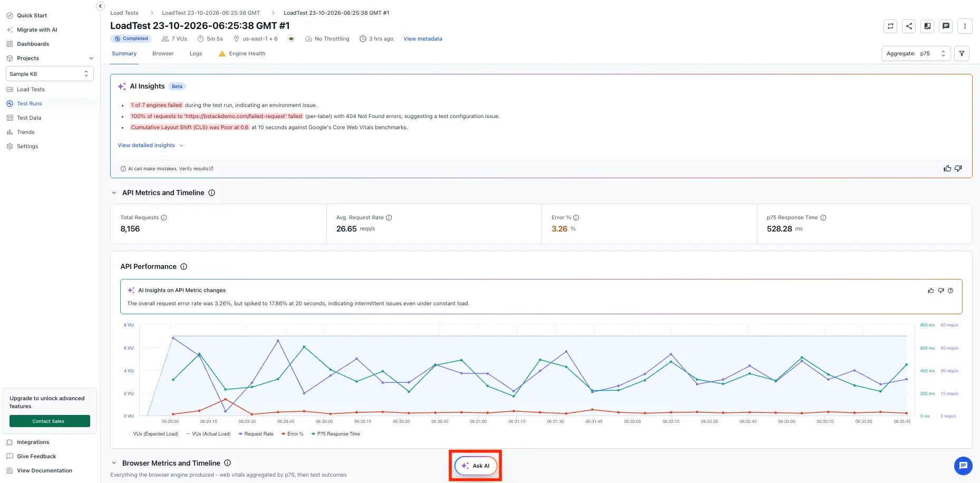Viewport: 980px width, 483px height.
Task: Open the Sample K6 project selector
Action: tap(50, 74)
